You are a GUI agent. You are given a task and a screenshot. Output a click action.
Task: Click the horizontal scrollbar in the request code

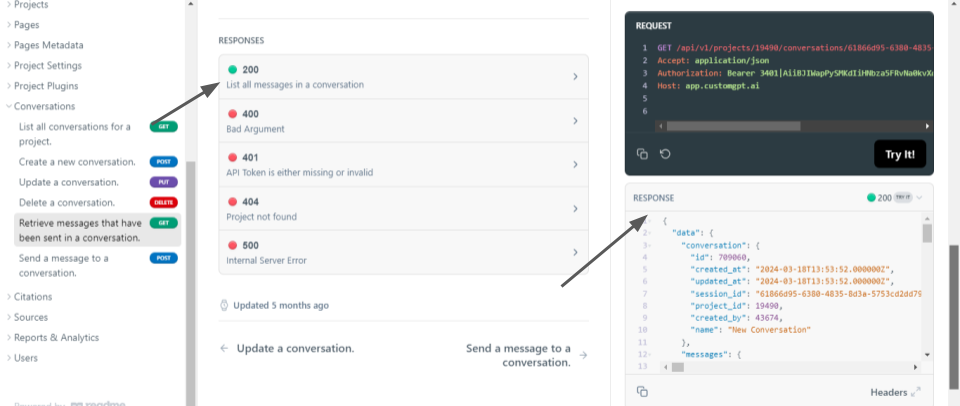point(733,126)
